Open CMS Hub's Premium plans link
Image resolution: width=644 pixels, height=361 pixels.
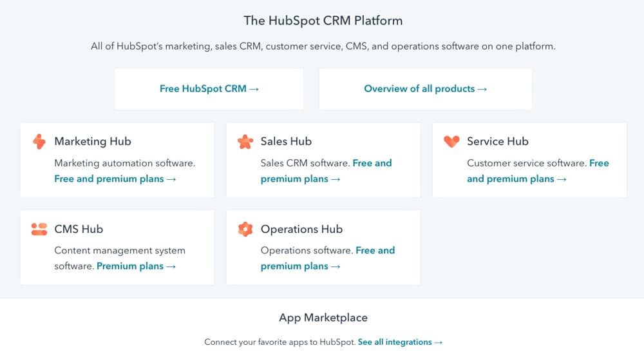(136, 266)
